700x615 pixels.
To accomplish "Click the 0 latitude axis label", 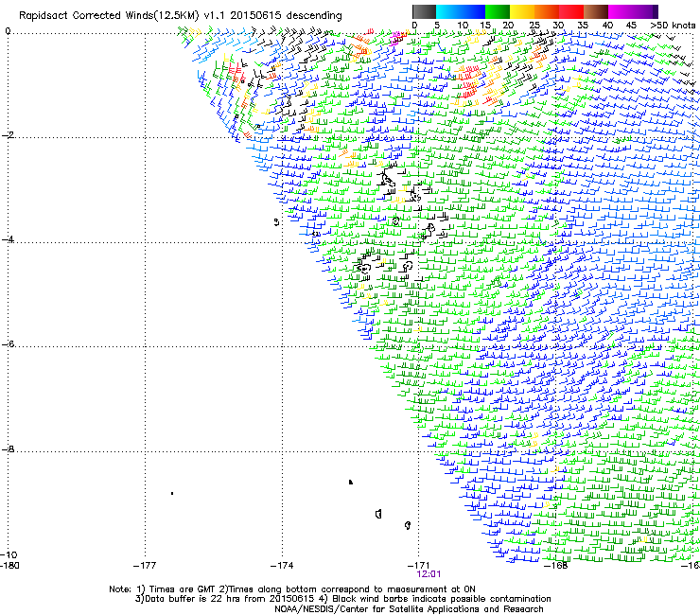I will pyautogui.click(x=8, y=31).
